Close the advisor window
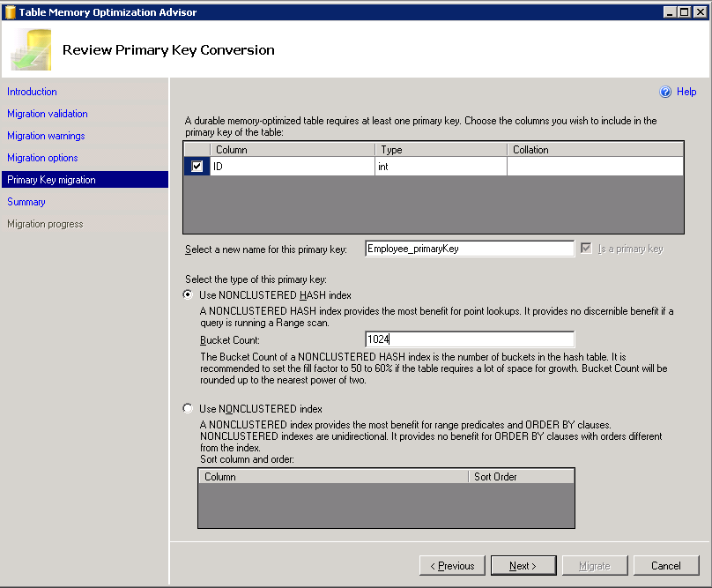 click(x=701, y=12)
